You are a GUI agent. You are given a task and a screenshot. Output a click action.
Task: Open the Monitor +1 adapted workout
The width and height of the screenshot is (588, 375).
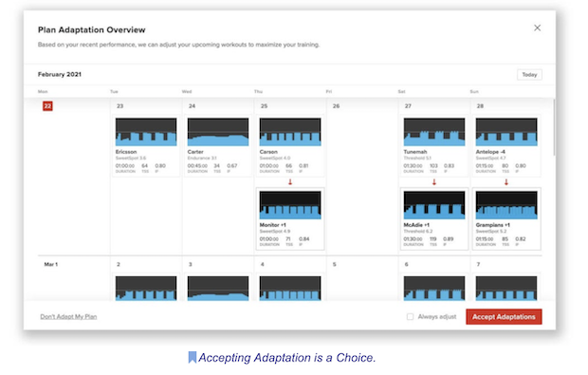coord(290,219)
